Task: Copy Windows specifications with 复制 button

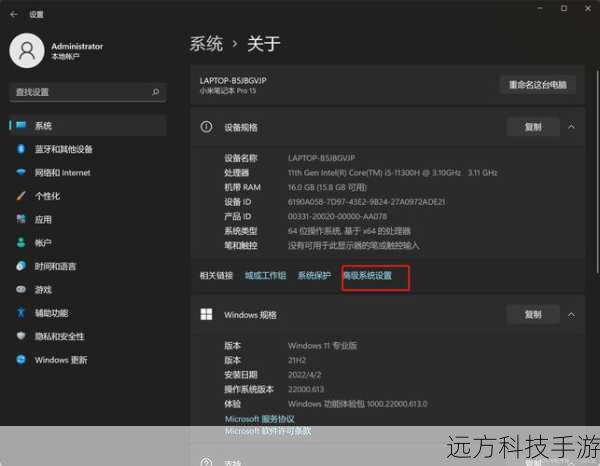Action: click(x=533, y=314)
